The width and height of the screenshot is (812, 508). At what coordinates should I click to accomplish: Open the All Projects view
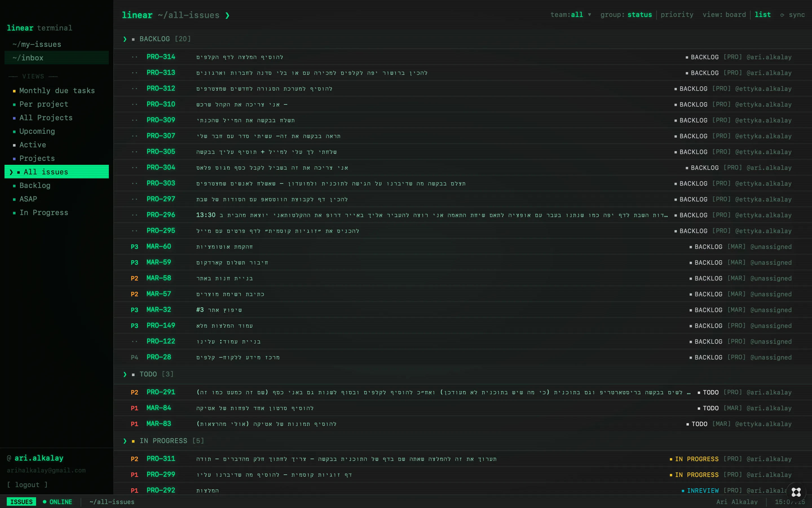coord(56,118)
